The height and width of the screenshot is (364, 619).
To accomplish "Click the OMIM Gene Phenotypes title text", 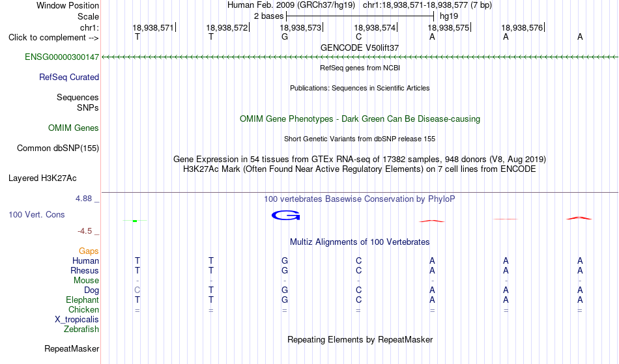I will tap(360, 119).
